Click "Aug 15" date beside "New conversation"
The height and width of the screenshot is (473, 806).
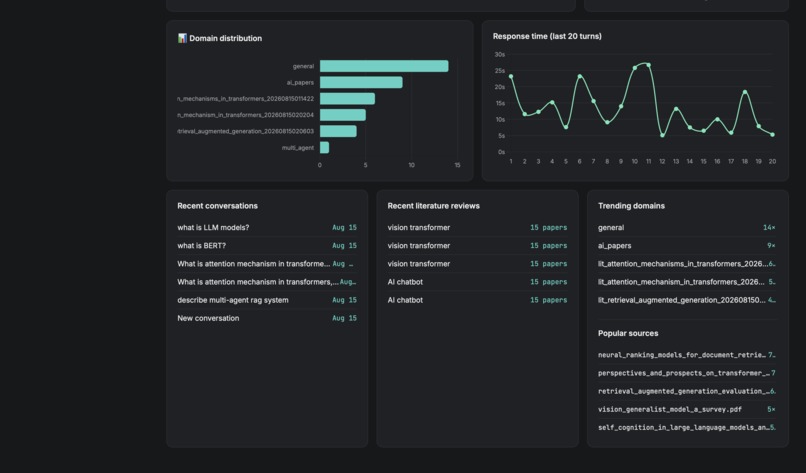[x=344, y=318]
